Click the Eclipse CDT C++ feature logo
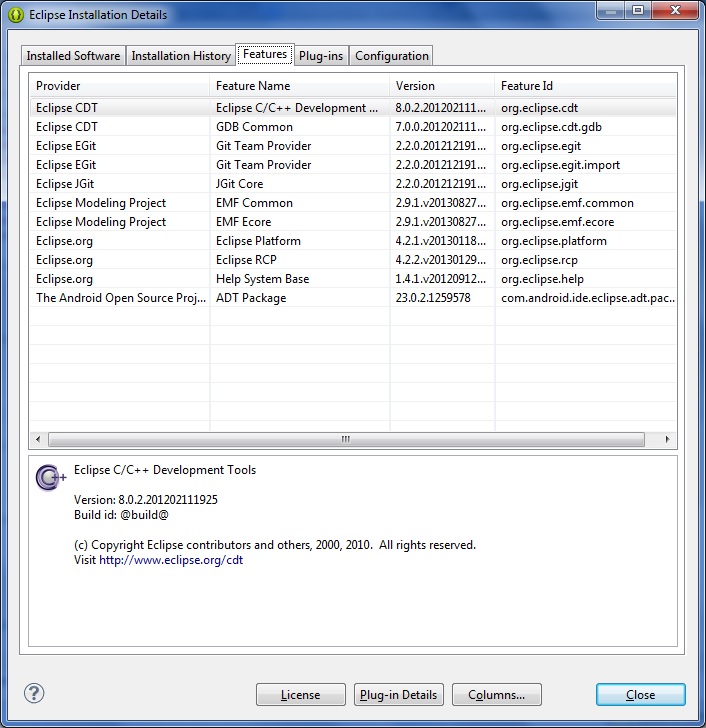 click(x=50, y=477)
